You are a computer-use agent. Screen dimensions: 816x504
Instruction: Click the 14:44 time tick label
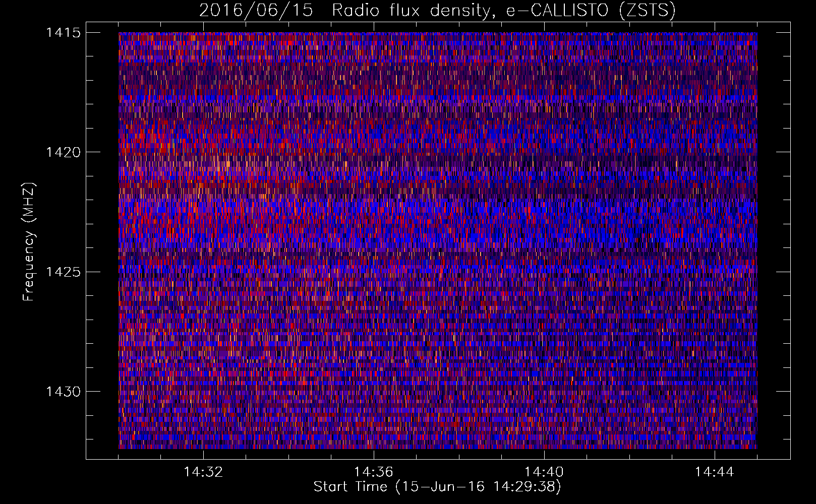coord(714,472)
